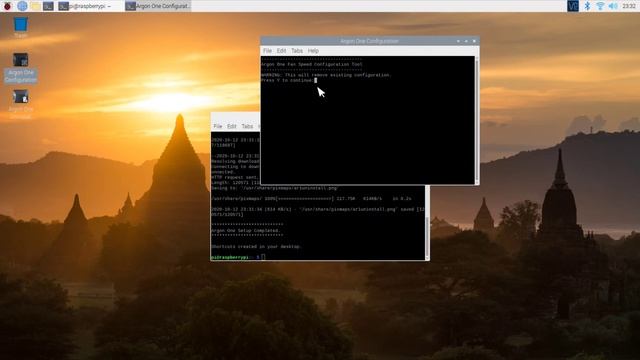This screenshot has width=640, height=360.
Task: Launch the web browser globe icon
Action: pos(22,6)
